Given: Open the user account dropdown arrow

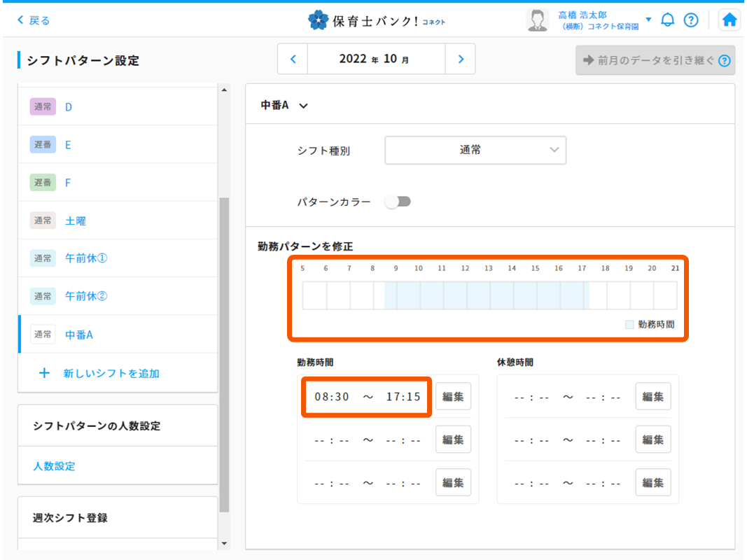Looking at the screenshot, I should point(648,20).
